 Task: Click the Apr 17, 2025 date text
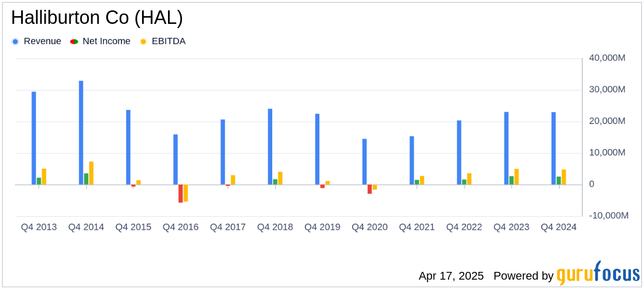(x=451, y=276)
